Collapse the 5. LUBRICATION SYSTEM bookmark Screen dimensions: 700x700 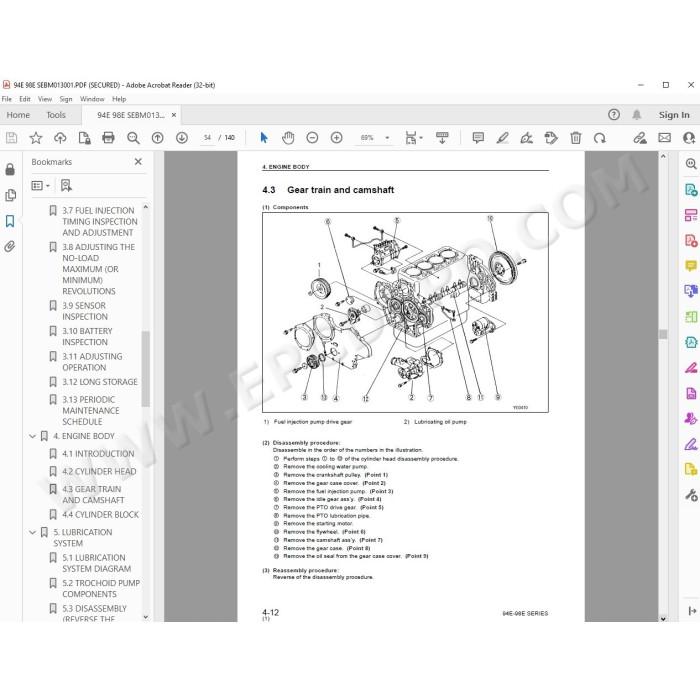(32, 532)
